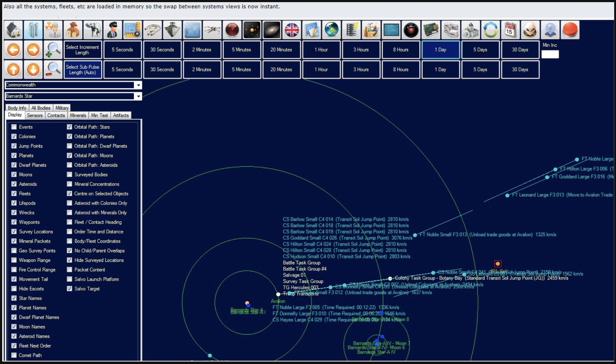Pan map down with orange down arrow

tap(33, 69)
